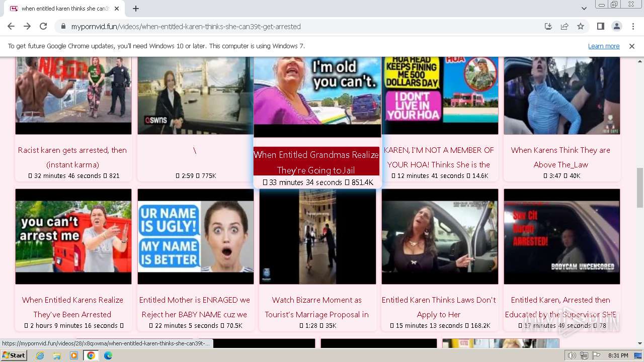Open the 'I'm old you can't' thumbnail

(317, 97)
